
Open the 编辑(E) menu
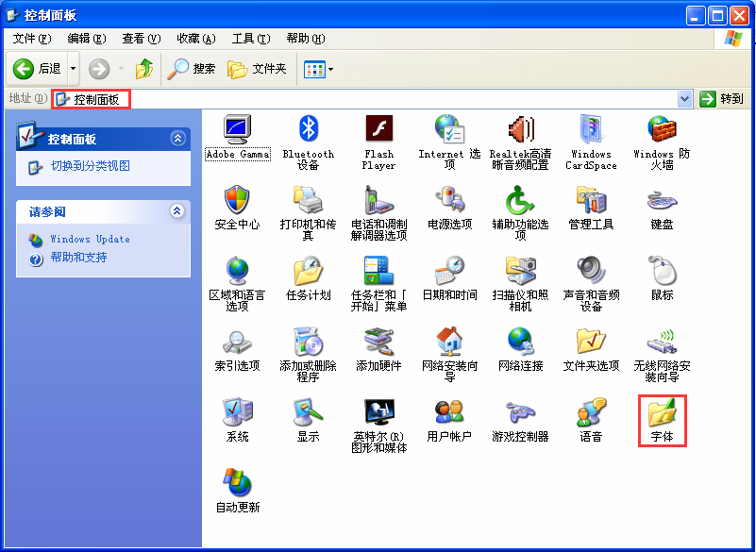click(87, 39)
